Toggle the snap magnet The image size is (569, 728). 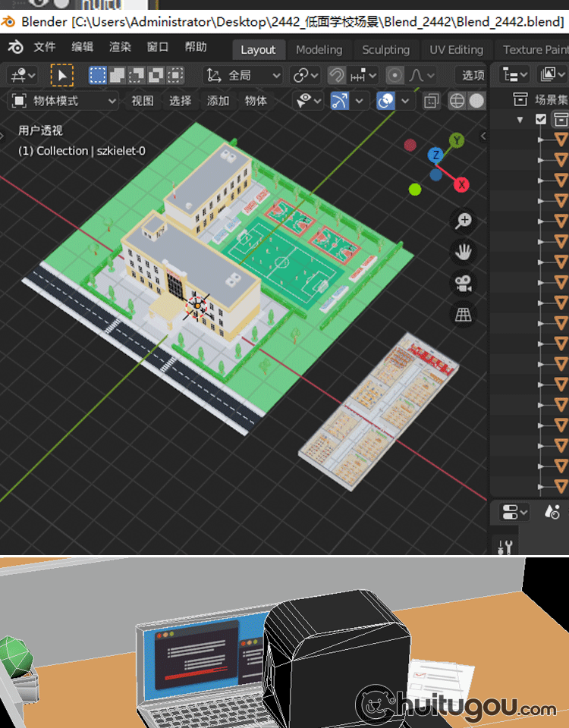(x=336, y=75)
